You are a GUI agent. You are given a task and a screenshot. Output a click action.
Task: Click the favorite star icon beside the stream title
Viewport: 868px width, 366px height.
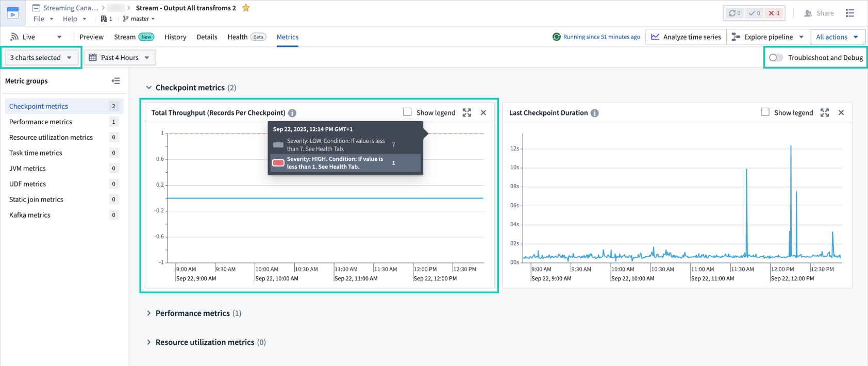[246, 8]
